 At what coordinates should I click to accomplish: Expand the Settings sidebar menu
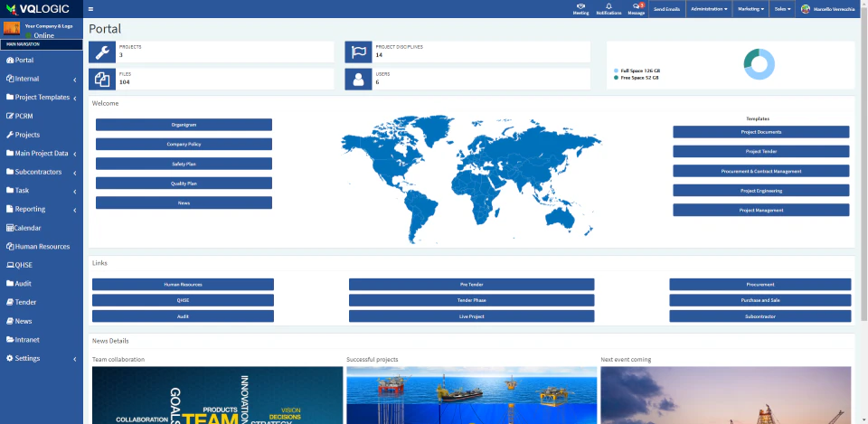(42, 358)
